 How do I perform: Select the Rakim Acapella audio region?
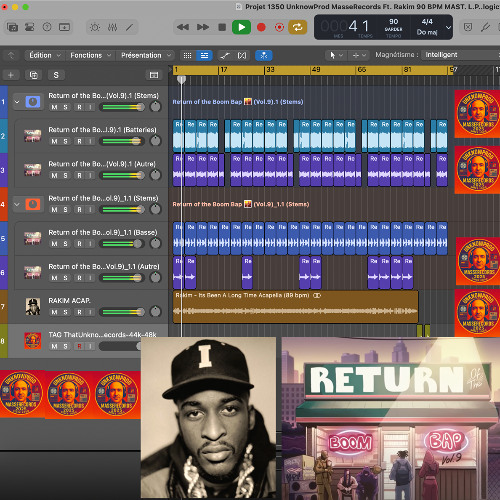click(x=295, y=307)
